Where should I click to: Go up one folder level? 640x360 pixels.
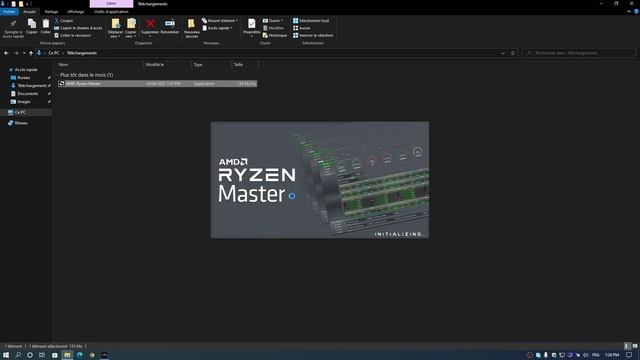pos(31,53)
